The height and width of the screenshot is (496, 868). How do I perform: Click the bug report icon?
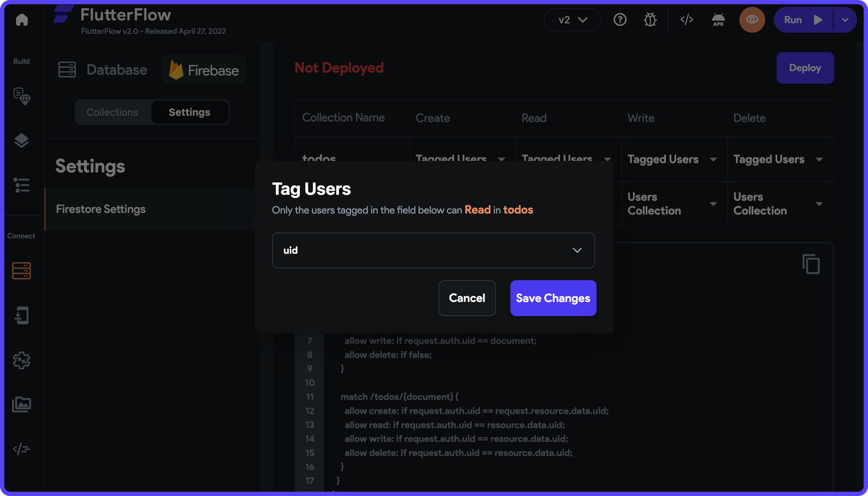(650, 20)
